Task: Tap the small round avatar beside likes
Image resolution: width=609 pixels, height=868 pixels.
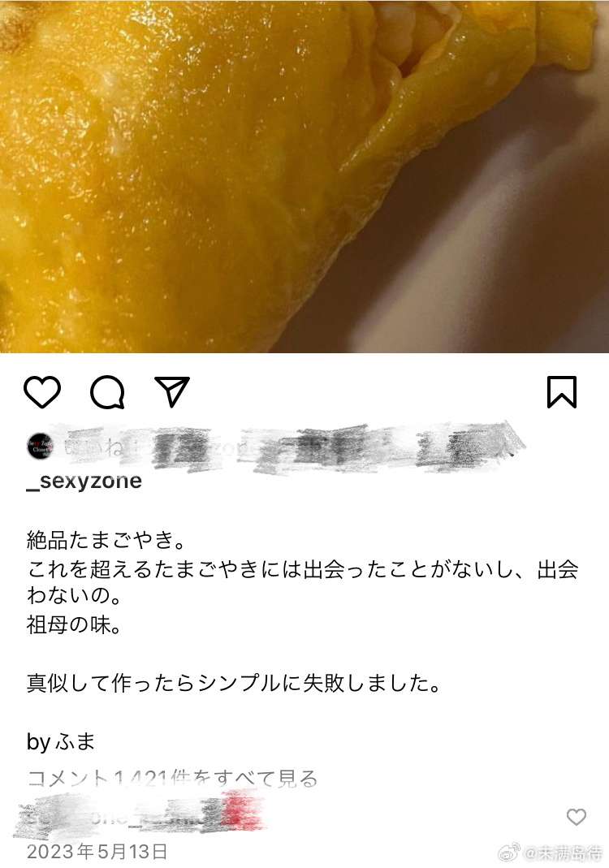Action: 41,446
